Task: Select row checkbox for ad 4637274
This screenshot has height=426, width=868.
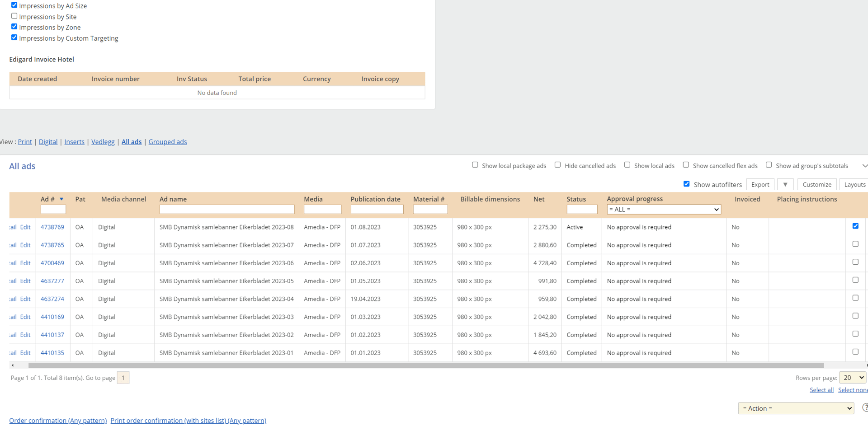Action: [855, 298]
